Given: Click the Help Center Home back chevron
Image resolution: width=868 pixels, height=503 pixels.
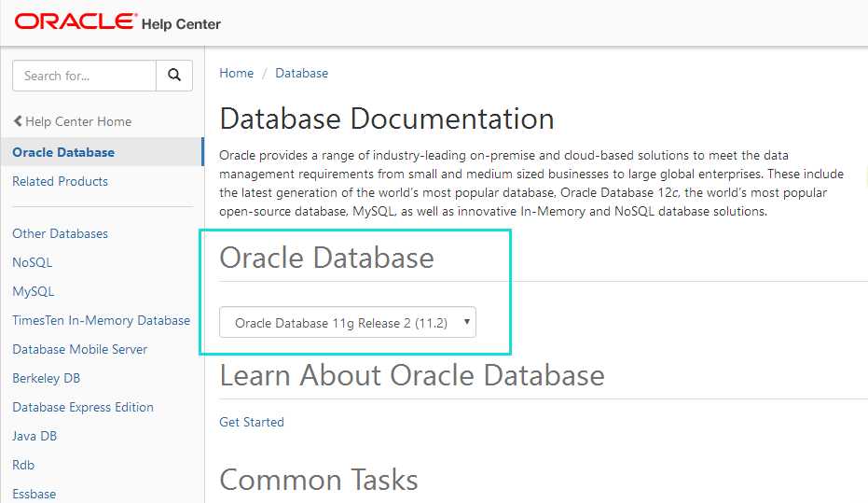Looking at the screenshot, I should (x=18, y=121).
